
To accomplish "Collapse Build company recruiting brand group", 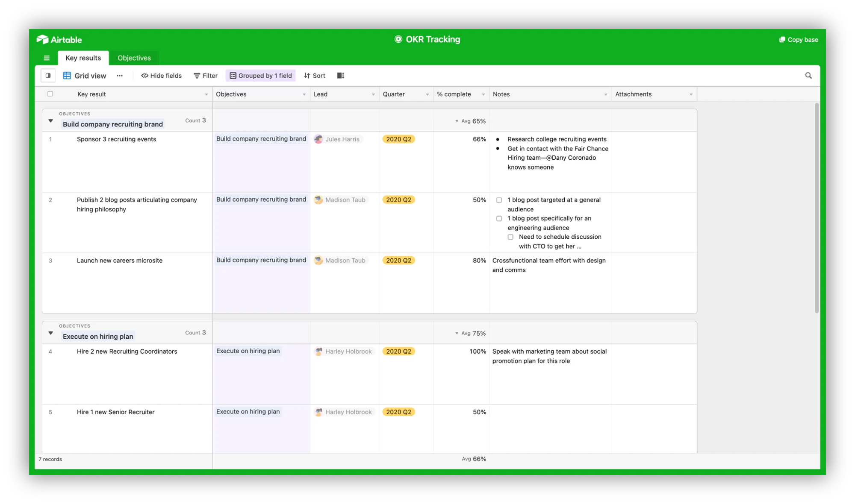I will tap(51, 121).
